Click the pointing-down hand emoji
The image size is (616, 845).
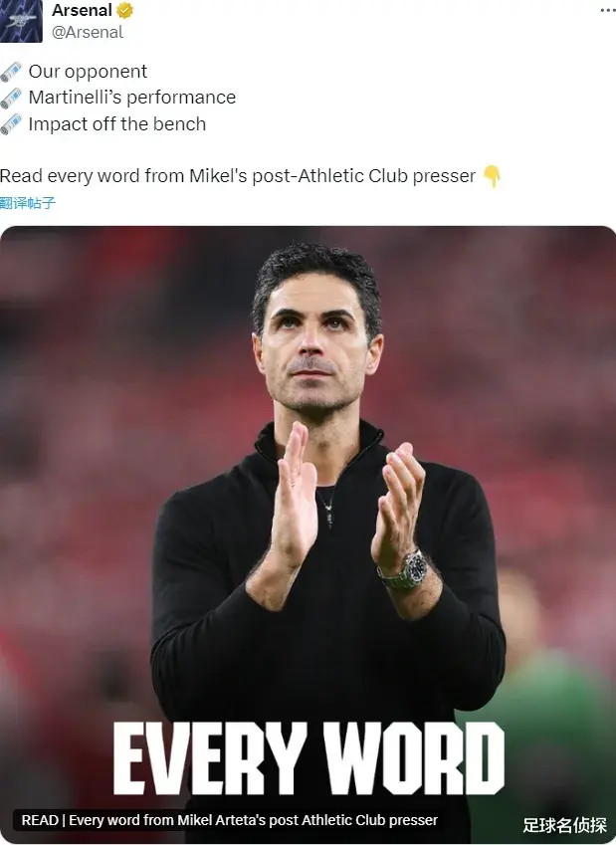492,176
